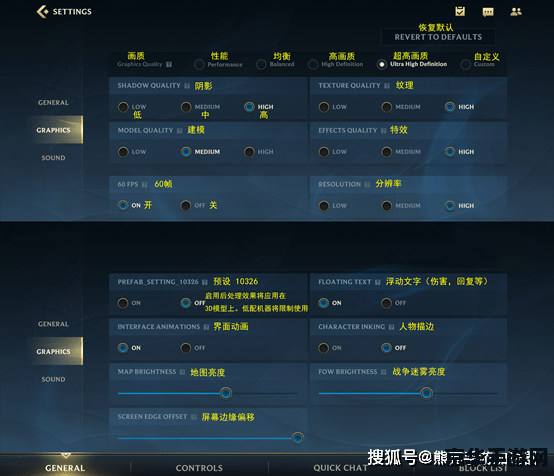This screenshot has width=554, height=476.
Task: Open the Controls tab in bottom bar
Action: (x=199, y=468)
